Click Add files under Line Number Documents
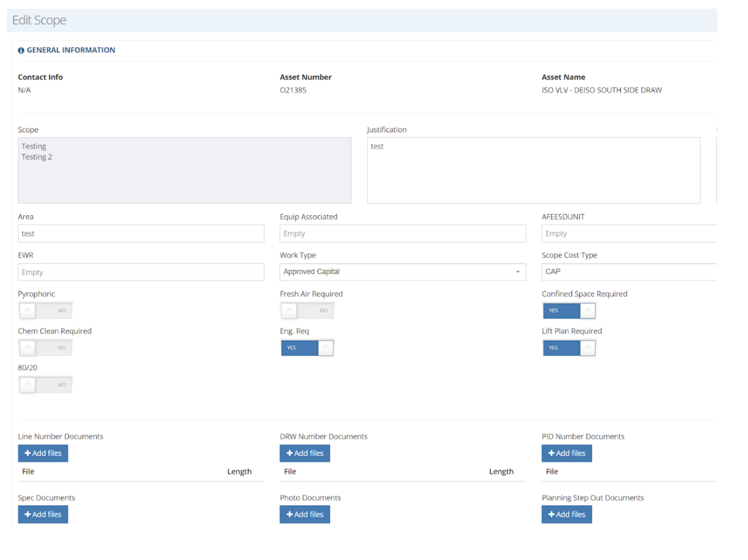Viewport: 748px width, 560px height. tap(43, 453)
